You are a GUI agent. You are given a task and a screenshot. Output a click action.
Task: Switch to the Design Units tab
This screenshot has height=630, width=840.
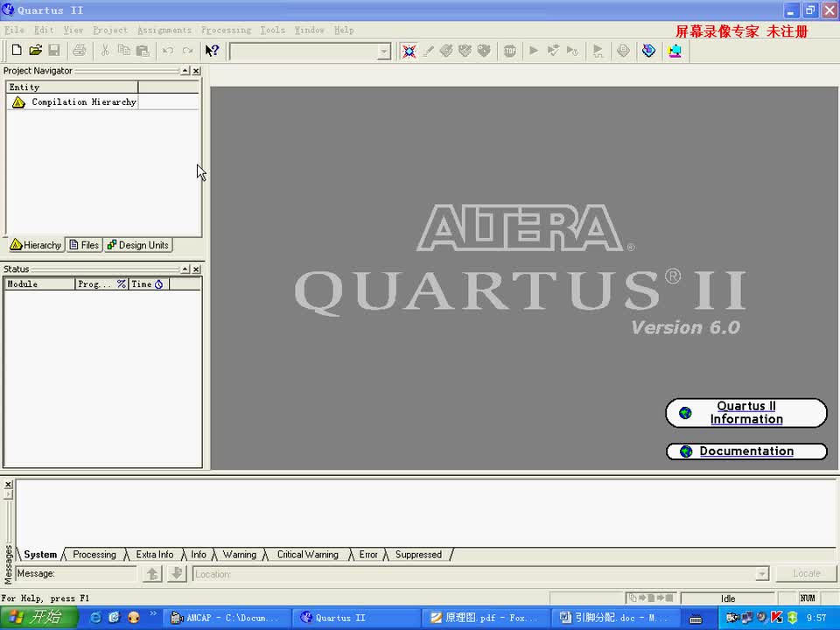click(x=138, y=245)
